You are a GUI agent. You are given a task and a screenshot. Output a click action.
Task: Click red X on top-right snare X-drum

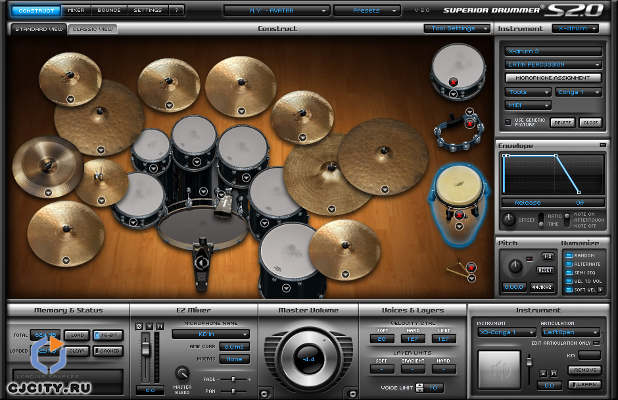(453, 82)
